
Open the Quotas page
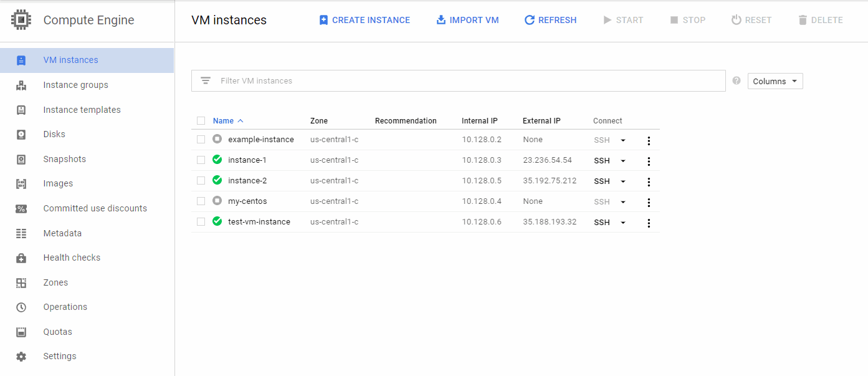(57, 331)
